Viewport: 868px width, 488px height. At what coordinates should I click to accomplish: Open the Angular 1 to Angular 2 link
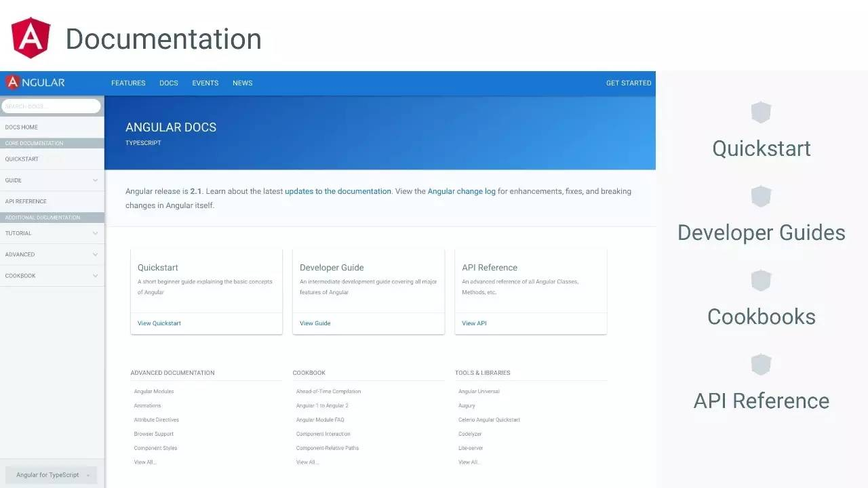click(322, 406)
